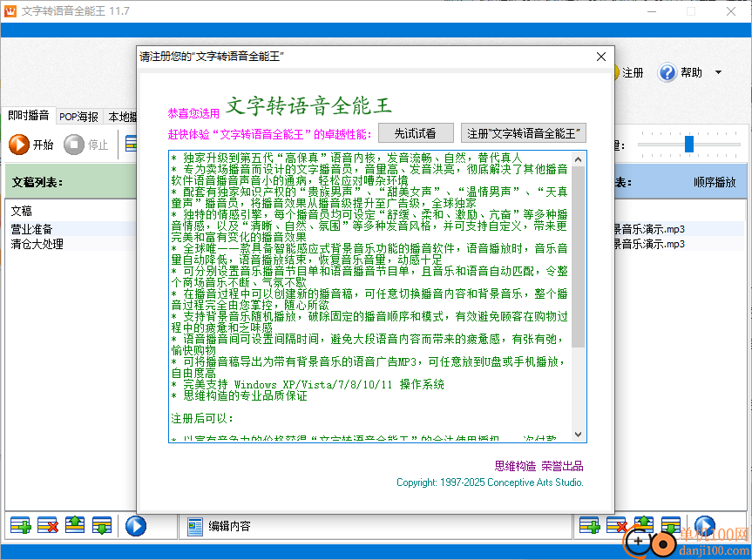Move script down in left list toolbar

click(102, 525)
